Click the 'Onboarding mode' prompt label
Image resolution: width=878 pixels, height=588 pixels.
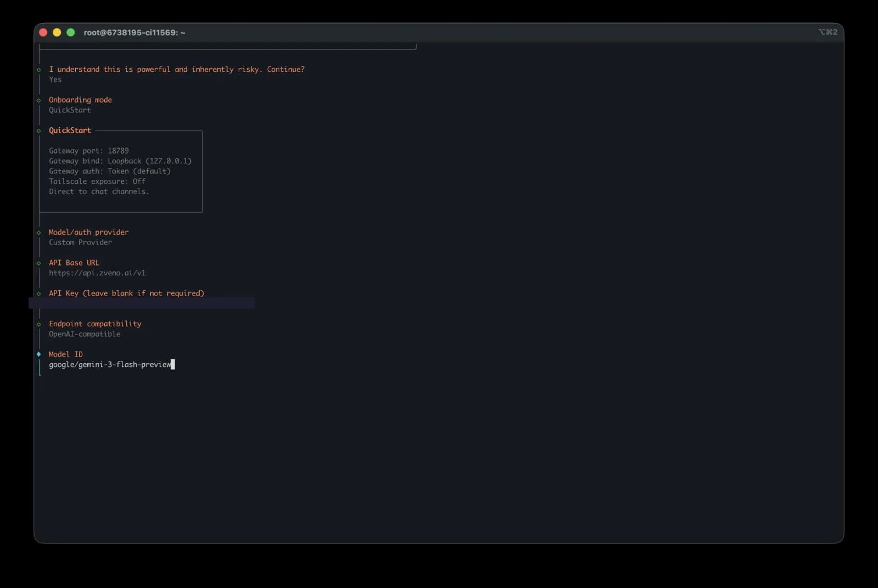[80, 100]
